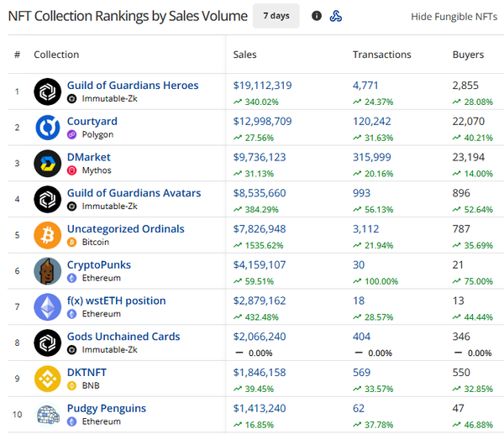The height and width of the screenshot is (434, 504).
Task: Click the CryptoPunks avatar image
Action: [x=48, y=271]
